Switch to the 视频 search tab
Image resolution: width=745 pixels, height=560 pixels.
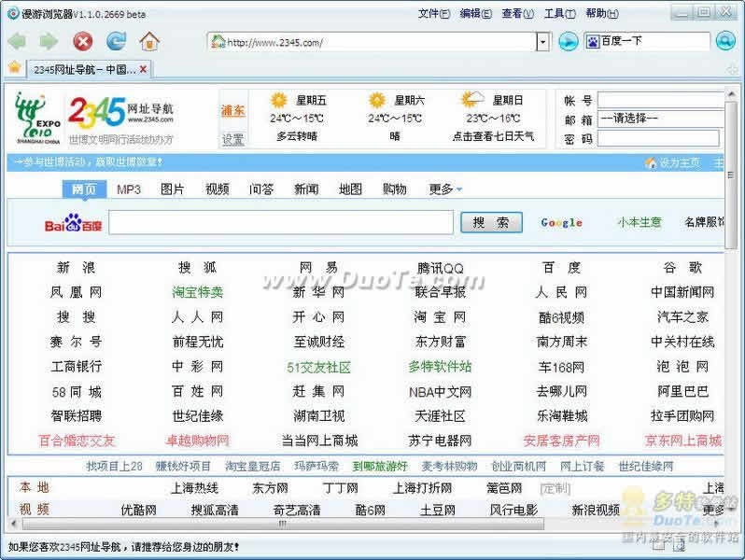(x=218, y=189)
